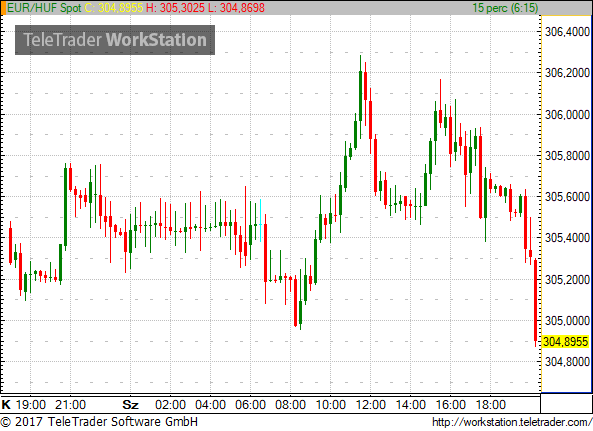593x431 pixels.
Task: Select the cyan candlestick near 06:30
Action: coord(260,220)
